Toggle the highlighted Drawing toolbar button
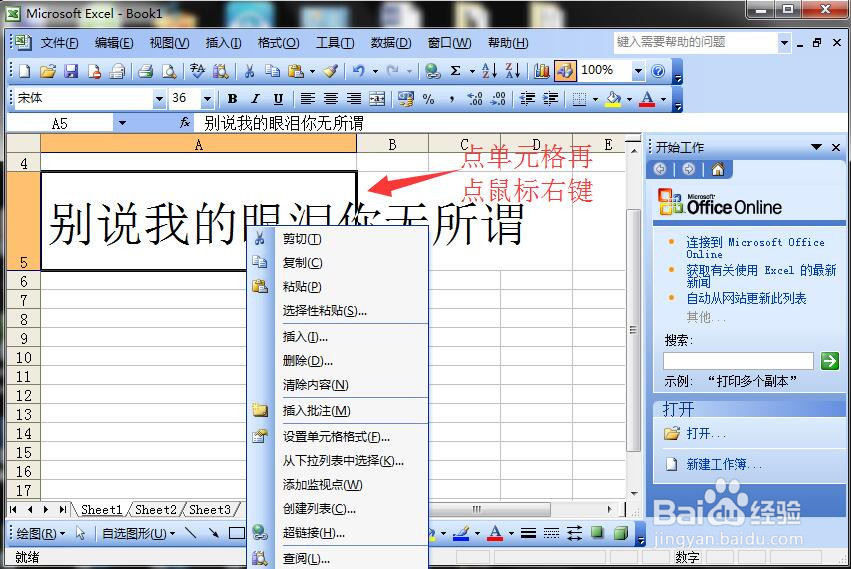Image resolution: width=851 pixels, height=569 pixels. point(564,71)
